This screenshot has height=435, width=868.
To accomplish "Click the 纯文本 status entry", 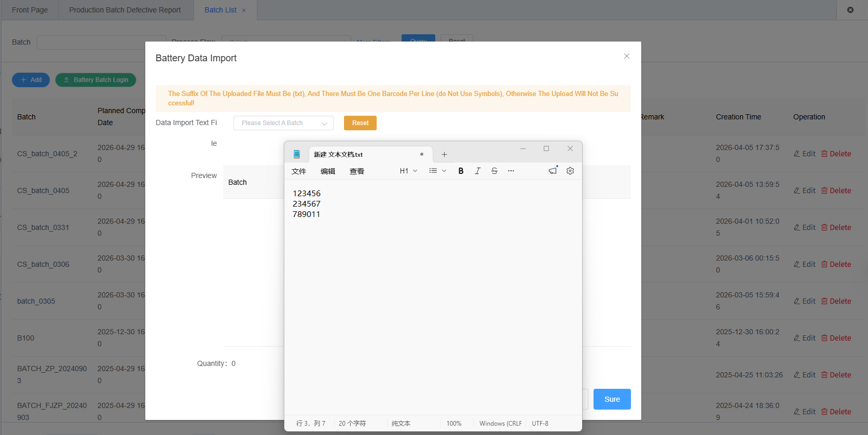I will [x=401, y=424].
